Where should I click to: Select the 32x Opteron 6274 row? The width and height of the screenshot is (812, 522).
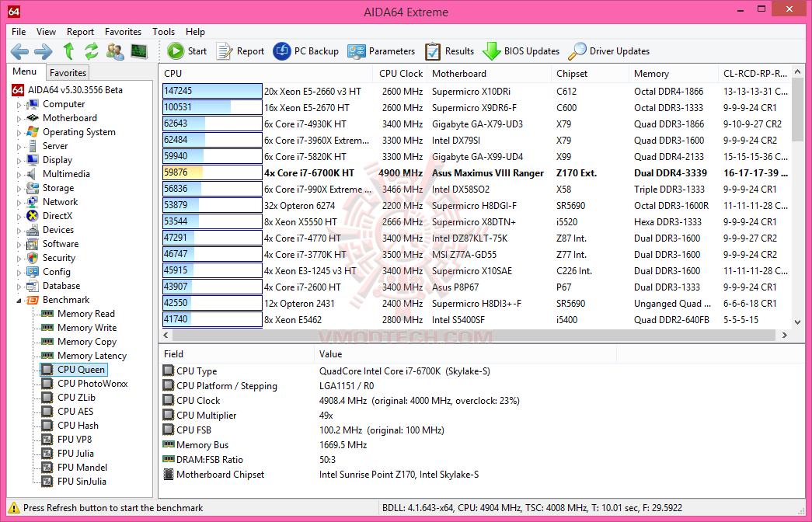pyautogui.click(x=476, y=206)
